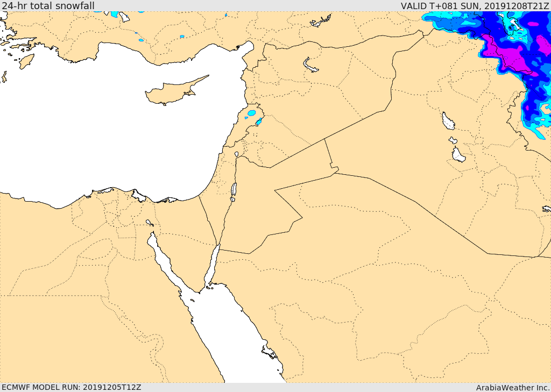Click the '24-hr total snowfall' title text
This screenshot has width=551, height=392.
48,5
